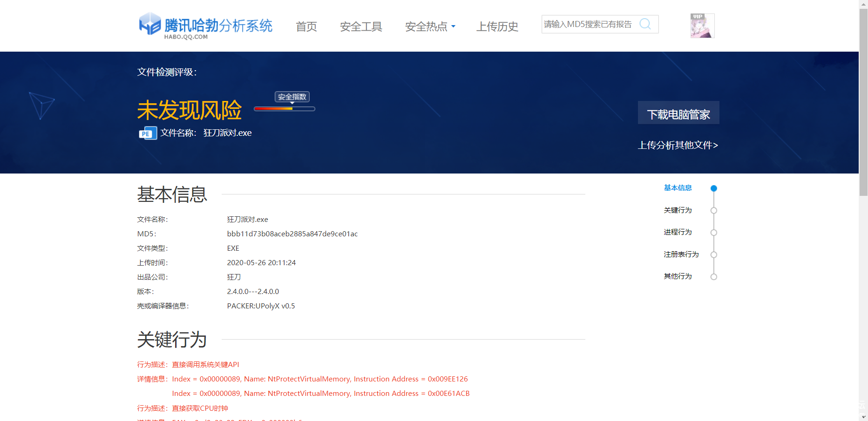Click the file type value EXE
This screenshot has height=421, width=868.
pyautogui.click(x=233, y=248)
